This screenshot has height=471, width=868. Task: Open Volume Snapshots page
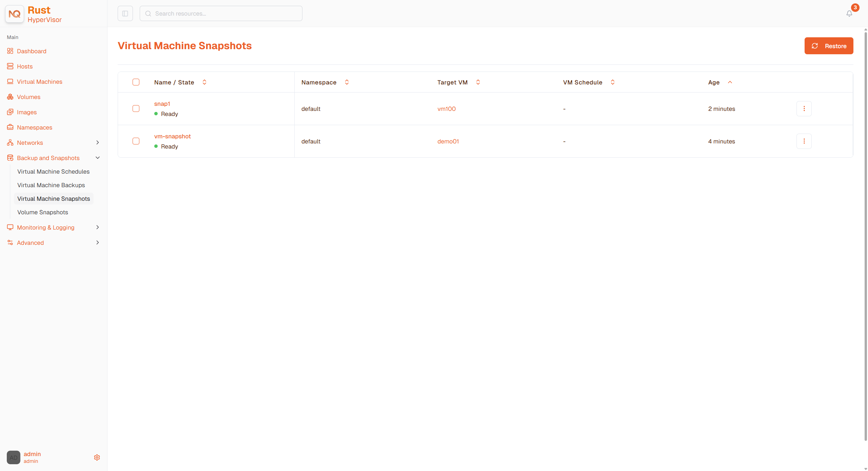click(43, 212)
